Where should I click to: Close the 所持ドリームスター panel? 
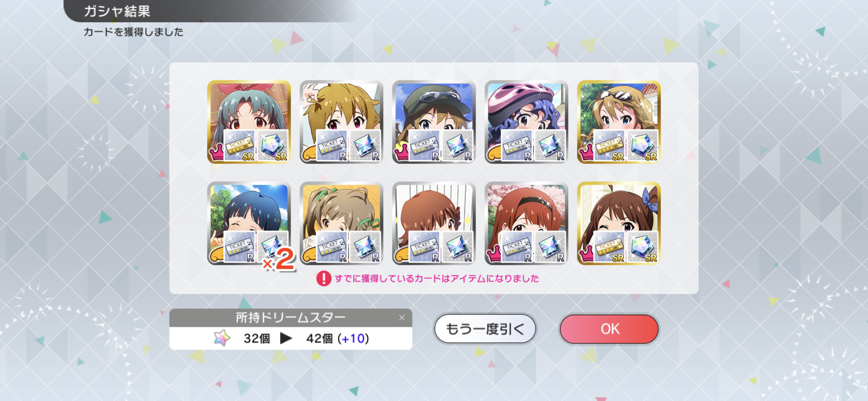click(402, 318)
